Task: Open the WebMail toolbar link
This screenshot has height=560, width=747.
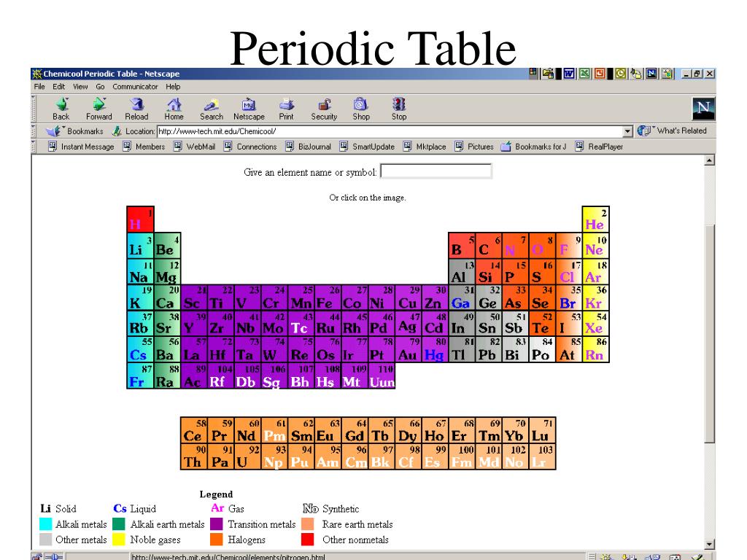Action: (x=194, y=147)
